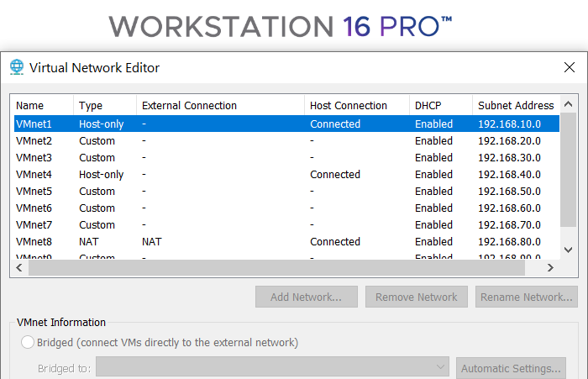The height and width of the screenshot is (379, 588).
Task: Click the Automatic Settings button
Action: pyautogui.click(x=511, y=368)
